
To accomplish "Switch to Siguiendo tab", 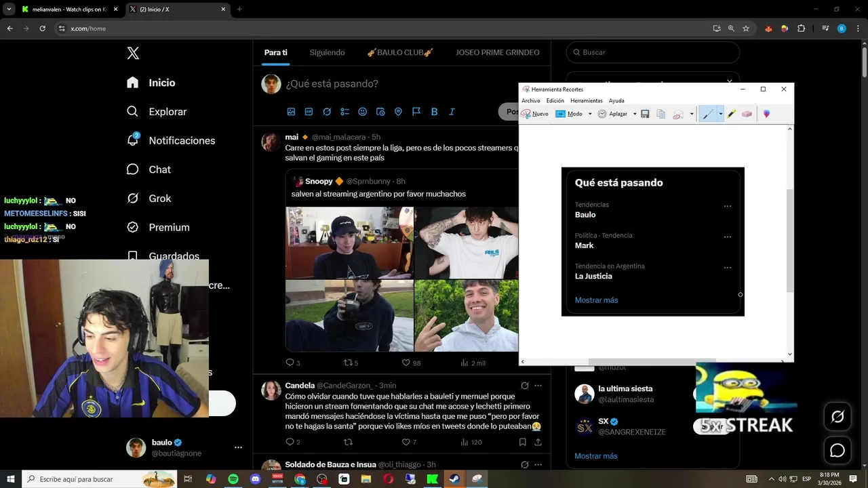I will tap(328, 52).
